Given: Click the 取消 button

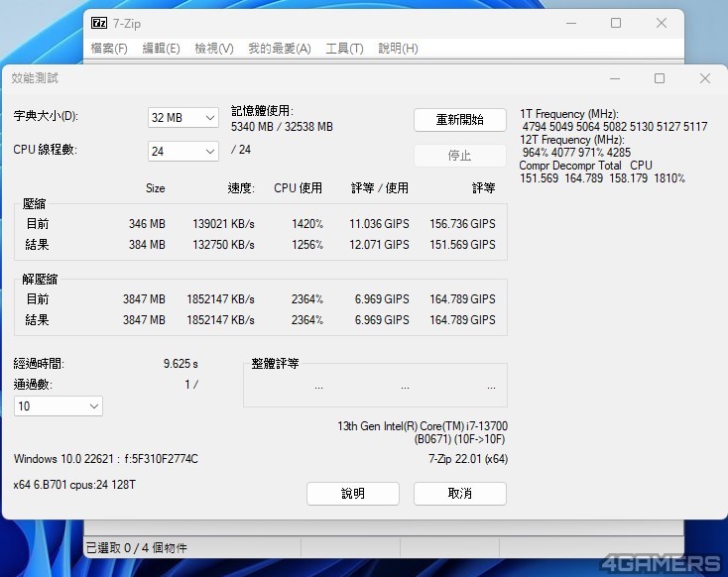Looking at the screenshot, I should 459,493.
